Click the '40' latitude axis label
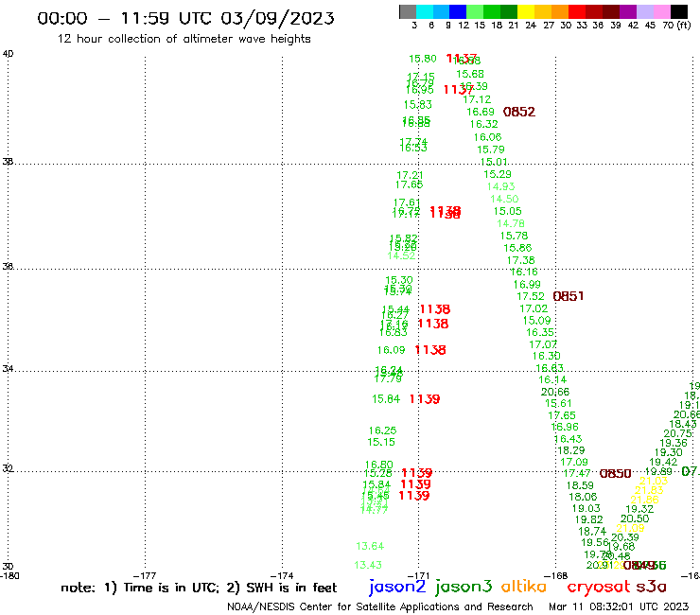The height and width of the screenshot is (615, 700). coord(8,54)
